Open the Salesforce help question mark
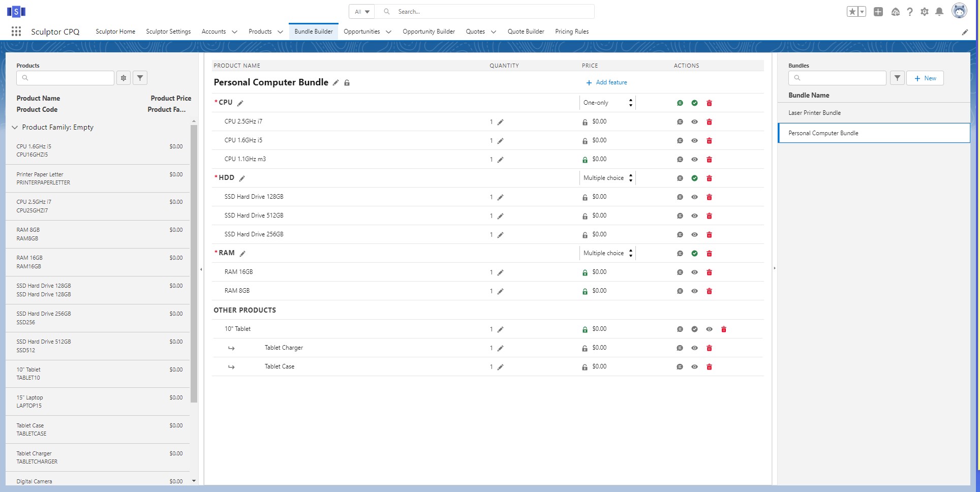 coord(910,12)
